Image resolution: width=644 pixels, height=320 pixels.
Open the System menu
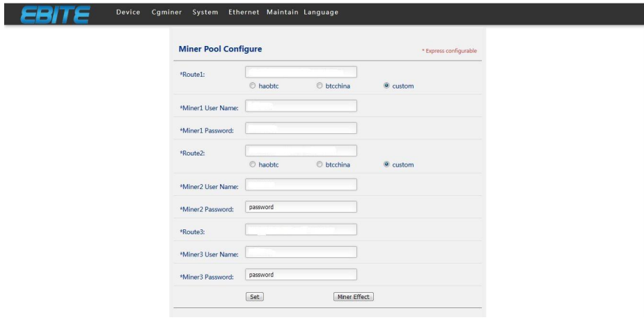206,13
